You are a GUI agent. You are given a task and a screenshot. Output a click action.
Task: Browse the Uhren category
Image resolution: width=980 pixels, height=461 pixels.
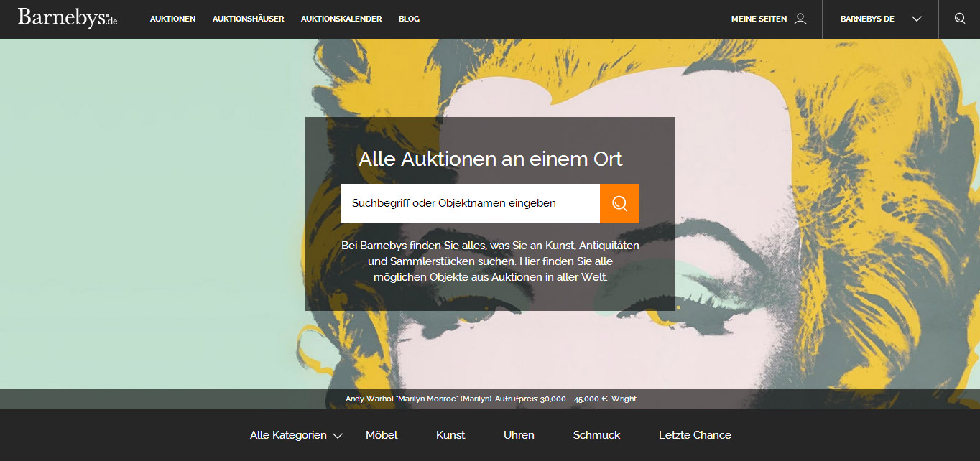pos(519,435)
